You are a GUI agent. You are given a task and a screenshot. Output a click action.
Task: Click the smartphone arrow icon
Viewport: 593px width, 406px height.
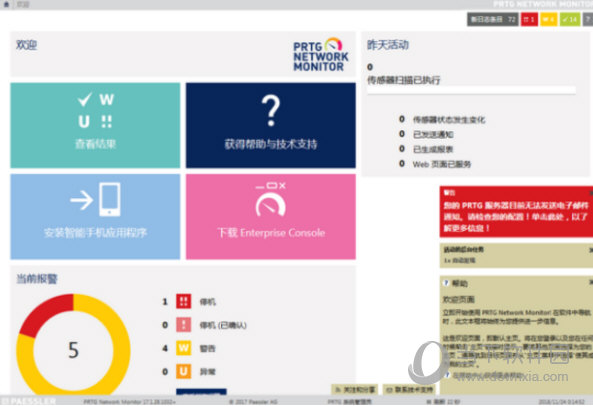click(x=96, y=199)
